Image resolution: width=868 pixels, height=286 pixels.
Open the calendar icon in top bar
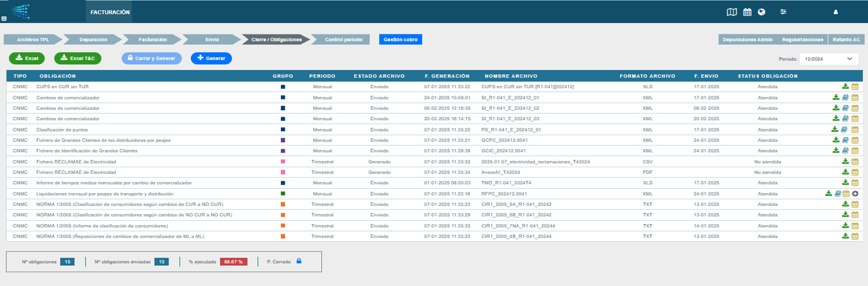(747, 12)
